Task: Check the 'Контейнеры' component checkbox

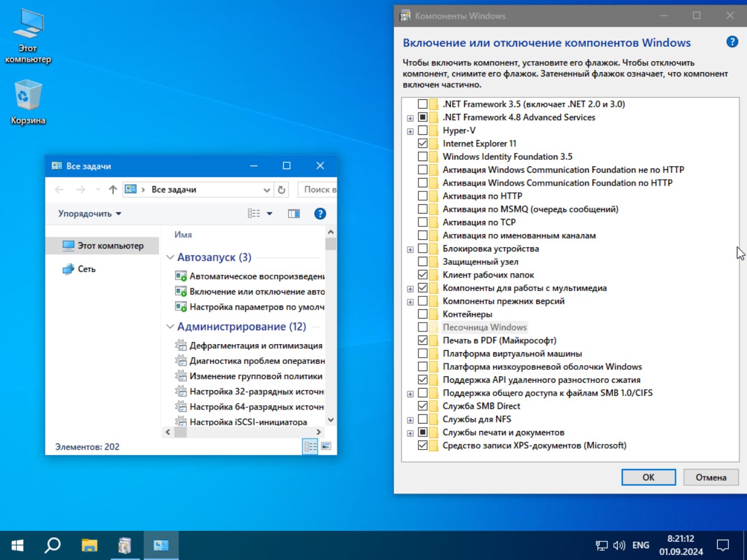Action: tap(423, 314)
